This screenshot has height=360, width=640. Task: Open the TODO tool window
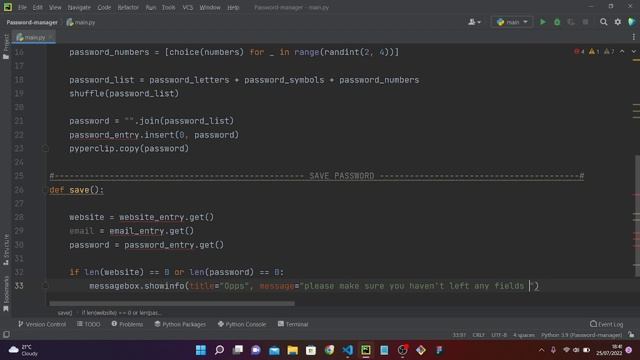(x=89, y=324)
